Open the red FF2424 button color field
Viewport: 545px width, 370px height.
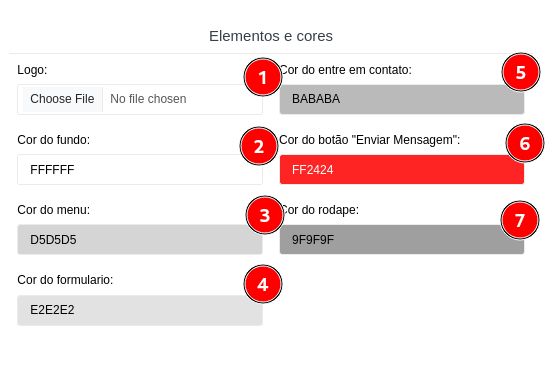tap(402, 170)
